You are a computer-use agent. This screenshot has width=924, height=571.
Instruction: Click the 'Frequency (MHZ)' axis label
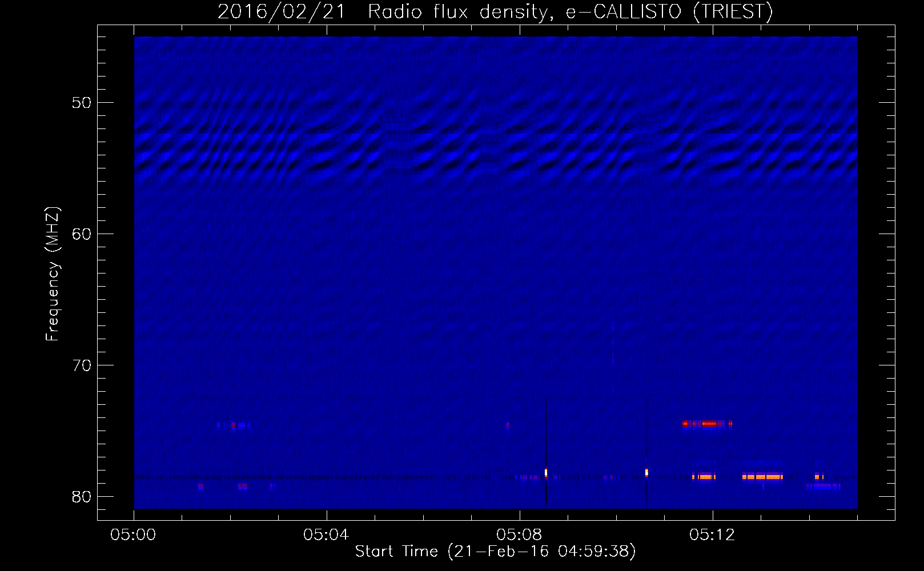point(53,275)
